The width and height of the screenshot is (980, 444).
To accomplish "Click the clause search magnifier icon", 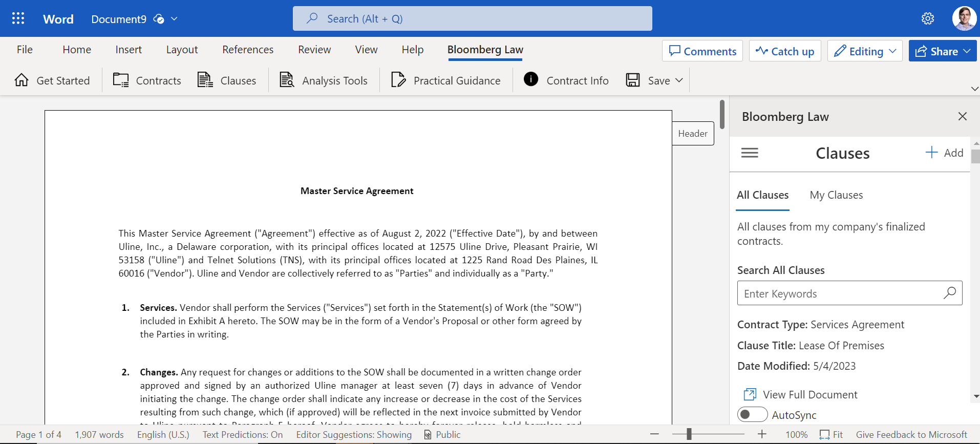I will (x=950, y=293).
